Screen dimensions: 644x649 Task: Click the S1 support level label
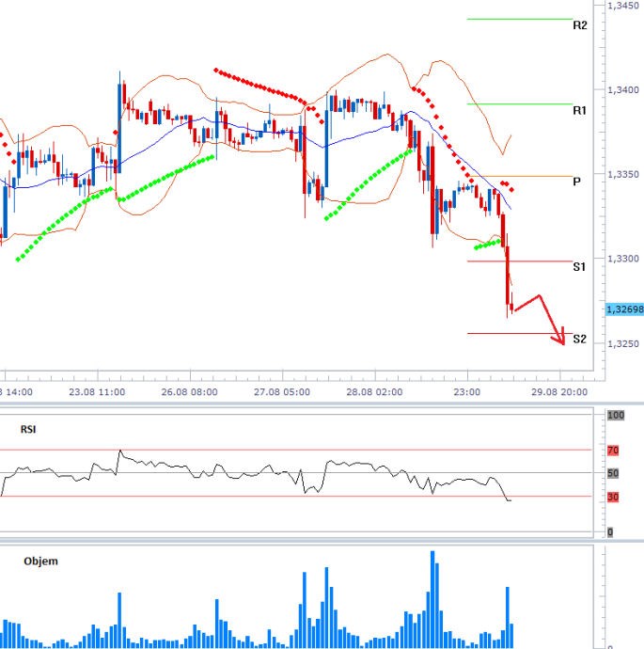pos(579,267)
